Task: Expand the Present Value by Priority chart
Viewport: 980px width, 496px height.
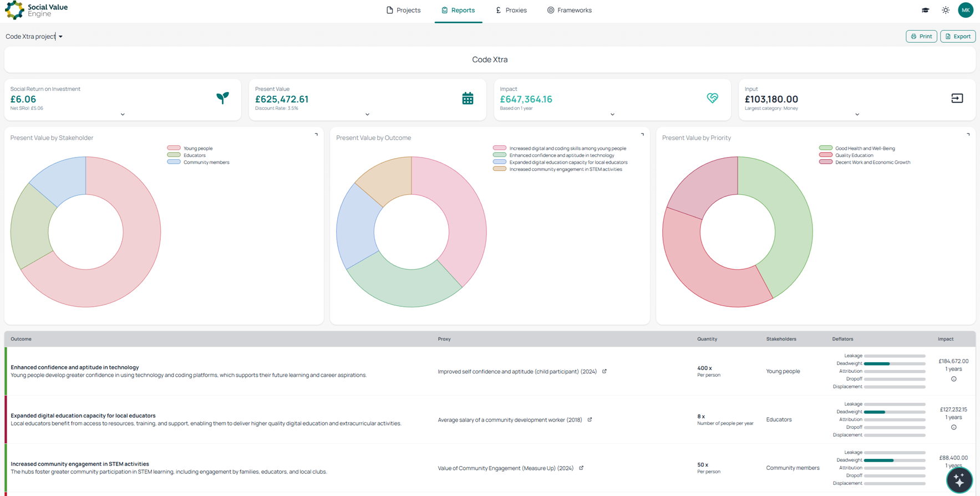Action: (x=968, y=134)
